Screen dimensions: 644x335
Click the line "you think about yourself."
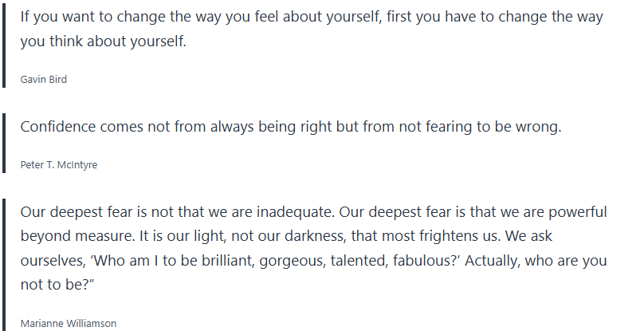[x=103, y=41]
